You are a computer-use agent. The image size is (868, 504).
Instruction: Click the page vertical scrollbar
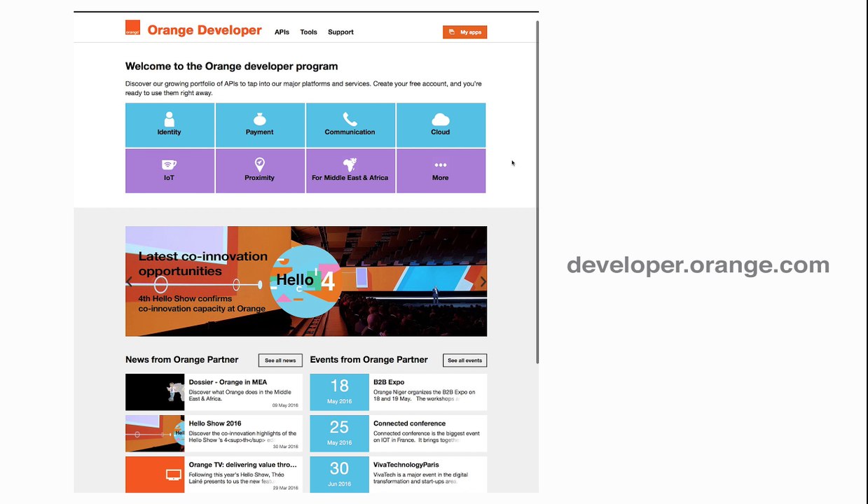[537, 192]
